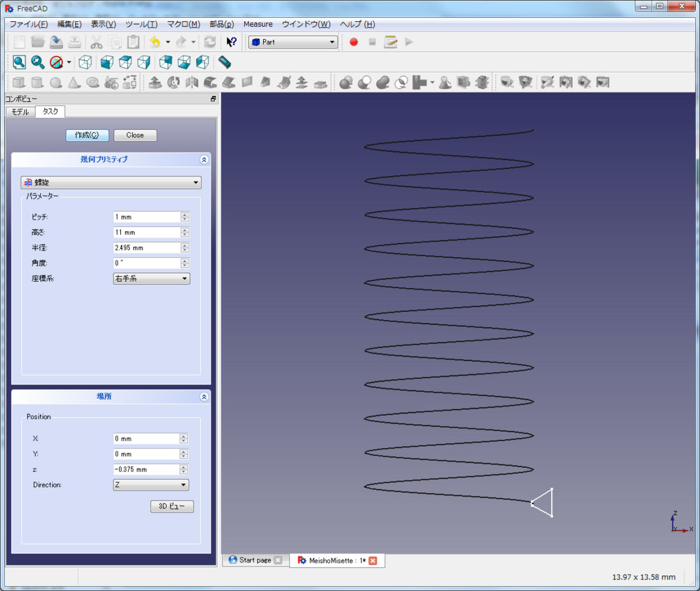Click the Fit Selection zoom icon
Image resolution: width=700 pixels, height=591 pixels.
point(38,62)
